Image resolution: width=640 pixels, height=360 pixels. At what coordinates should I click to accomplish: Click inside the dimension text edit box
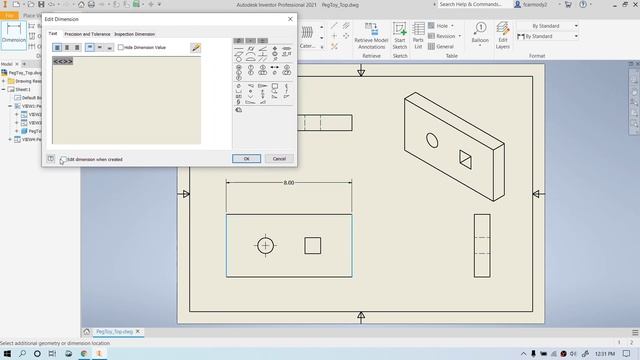[126, 100]
